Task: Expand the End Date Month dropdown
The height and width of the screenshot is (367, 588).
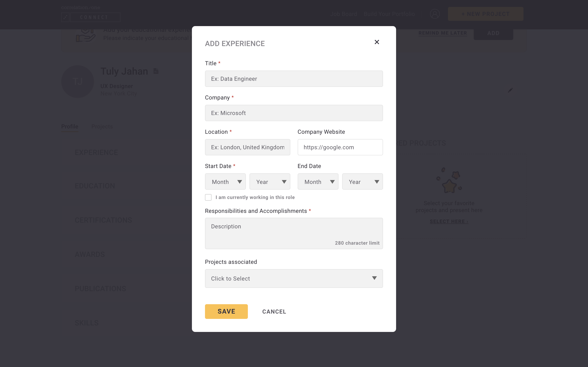Action: (318, 181)
